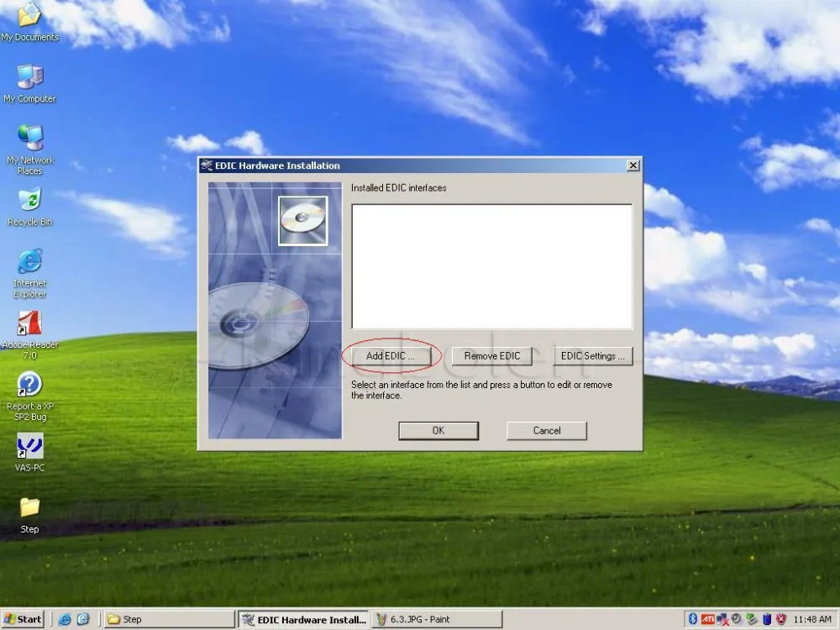Screen dimensions: 840x630
Task: Click inside the Installed EDIC interfaces list
Action: click(x=491, y=266)
